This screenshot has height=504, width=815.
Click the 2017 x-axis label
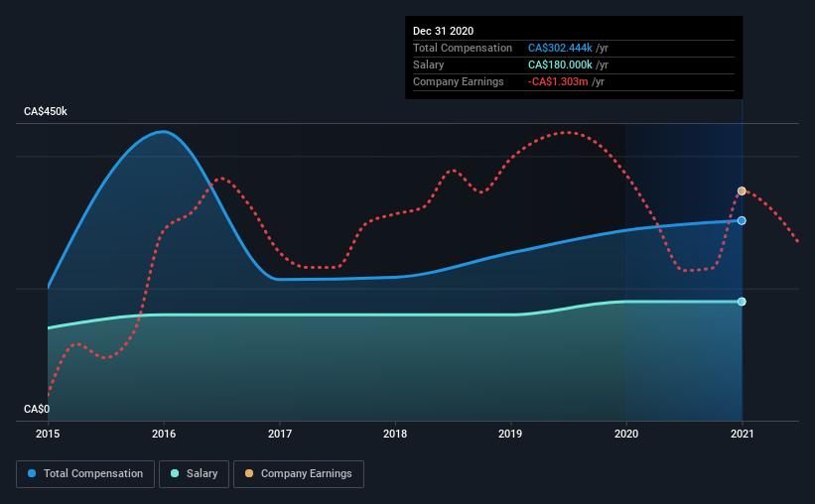coord(280,434)
